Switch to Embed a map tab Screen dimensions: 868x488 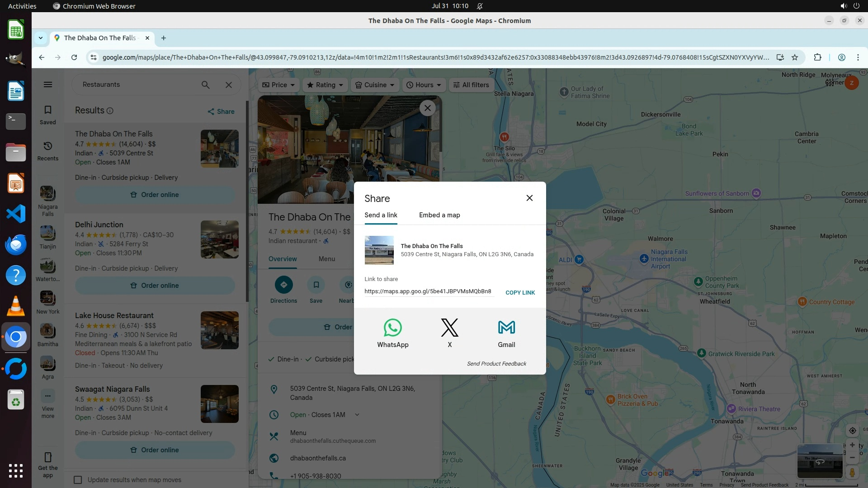439,215
